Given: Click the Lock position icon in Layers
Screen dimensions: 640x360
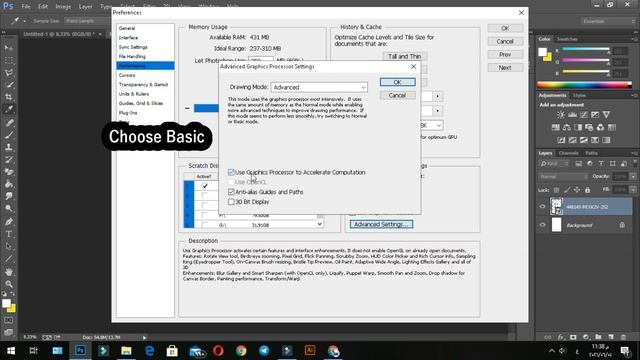Looking at the screenshot, I should coord(577,190).
